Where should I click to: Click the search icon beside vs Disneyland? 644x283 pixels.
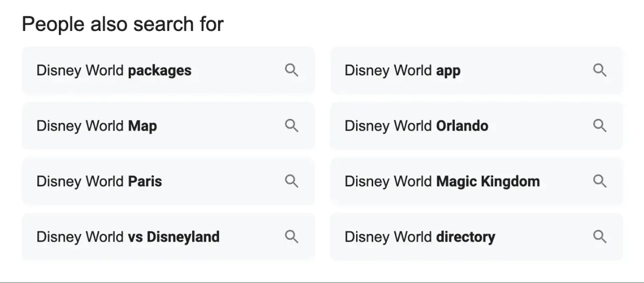tap(292, 237)
